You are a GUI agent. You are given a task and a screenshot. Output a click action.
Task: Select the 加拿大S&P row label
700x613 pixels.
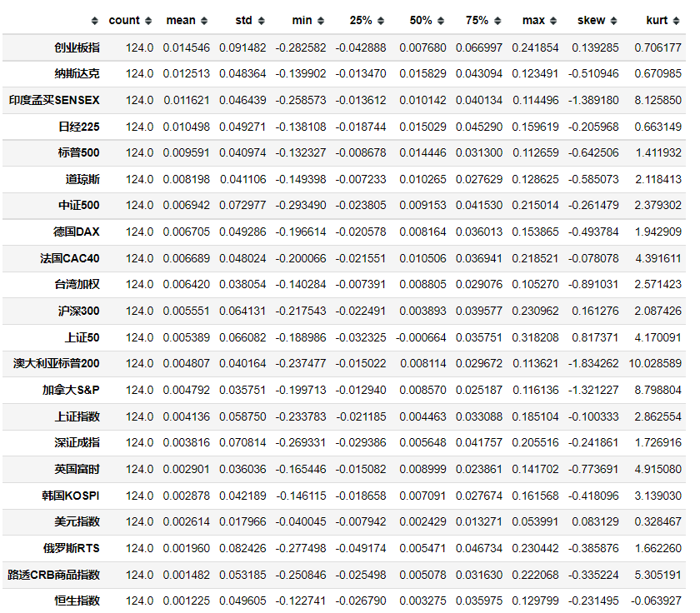point(71,391)
